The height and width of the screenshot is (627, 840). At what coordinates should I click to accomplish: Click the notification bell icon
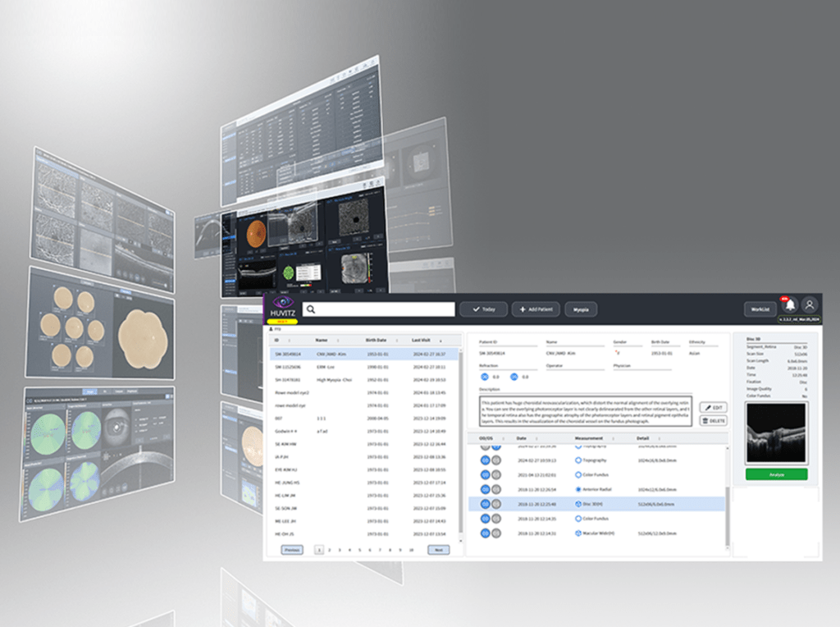pos(790,305)
